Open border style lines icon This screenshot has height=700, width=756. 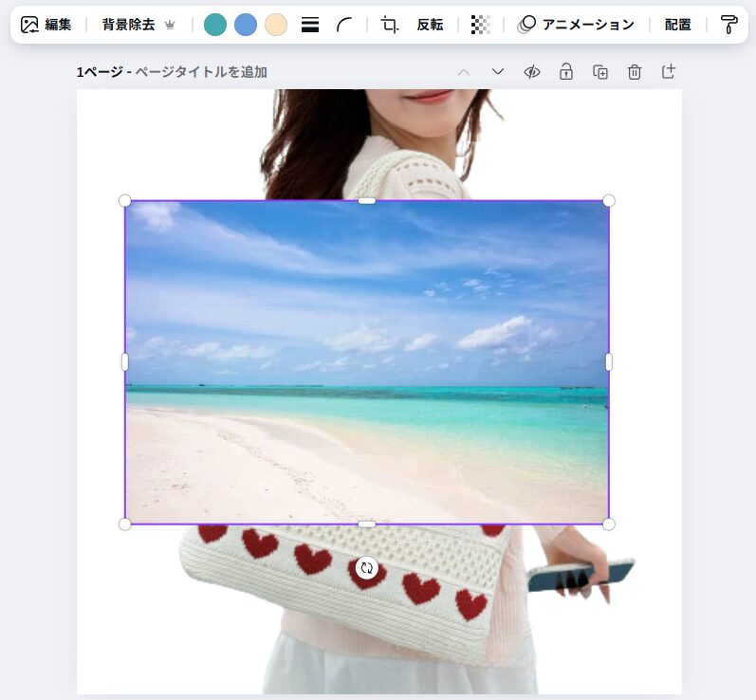click(309, 25)
